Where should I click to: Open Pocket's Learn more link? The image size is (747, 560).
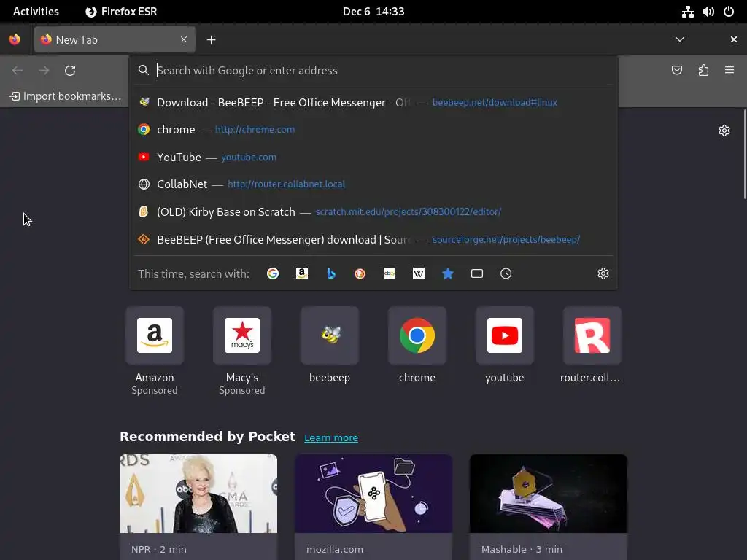pyautogui.click(x=331, y=437)
